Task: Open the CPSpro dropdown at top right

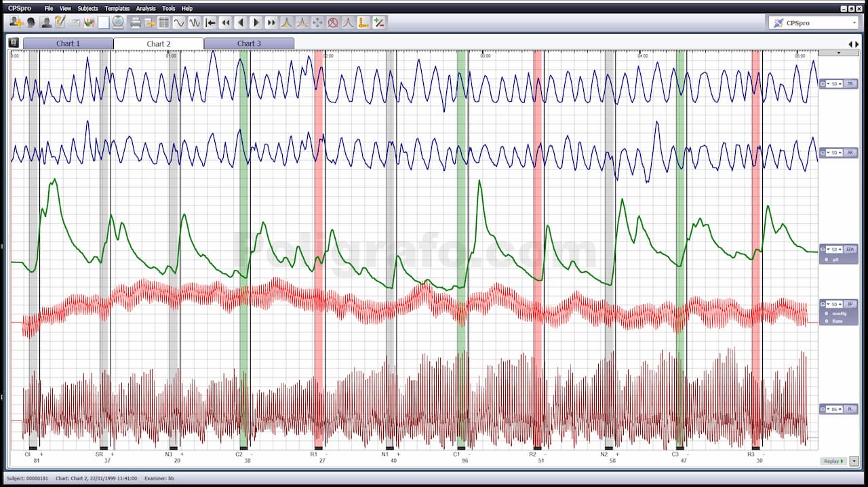Action: [x=854, y=22]
